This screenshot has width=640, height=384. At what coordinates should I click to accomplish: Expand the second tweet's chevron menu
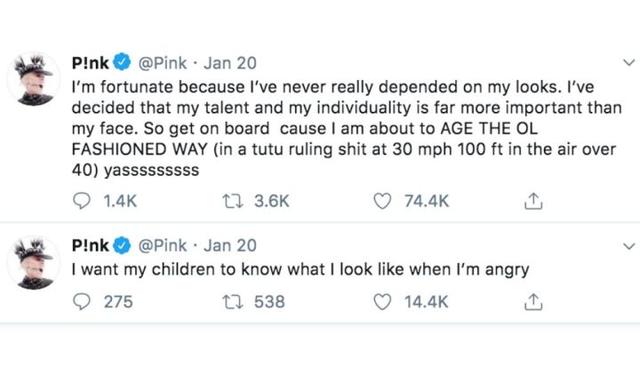tap(629, 246)
